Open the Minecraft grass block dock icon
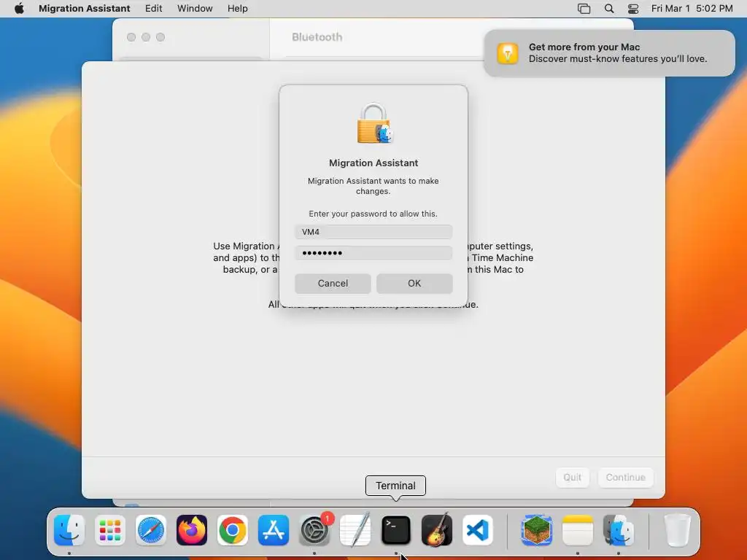Image resolution: width=747 pixels, height=560 pixels. pyautogui.click(x=536, y=530)
